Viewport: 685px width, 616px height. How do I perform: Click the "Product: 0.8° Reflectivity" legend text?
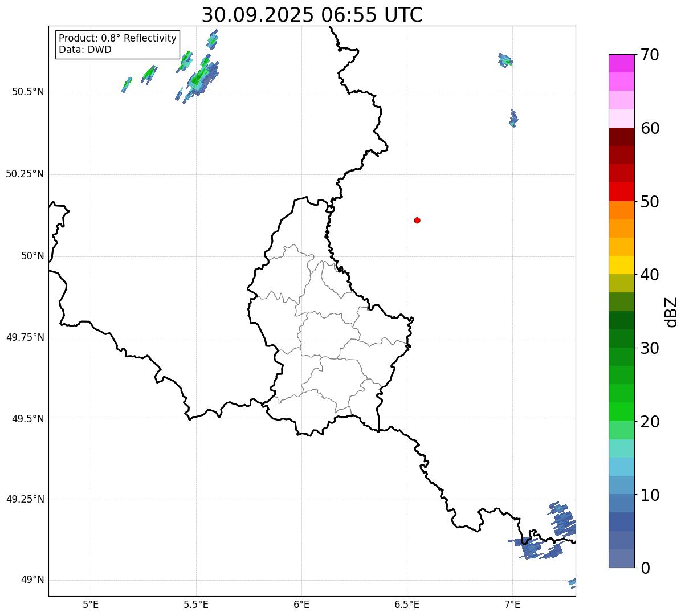(x=118, y=38)
